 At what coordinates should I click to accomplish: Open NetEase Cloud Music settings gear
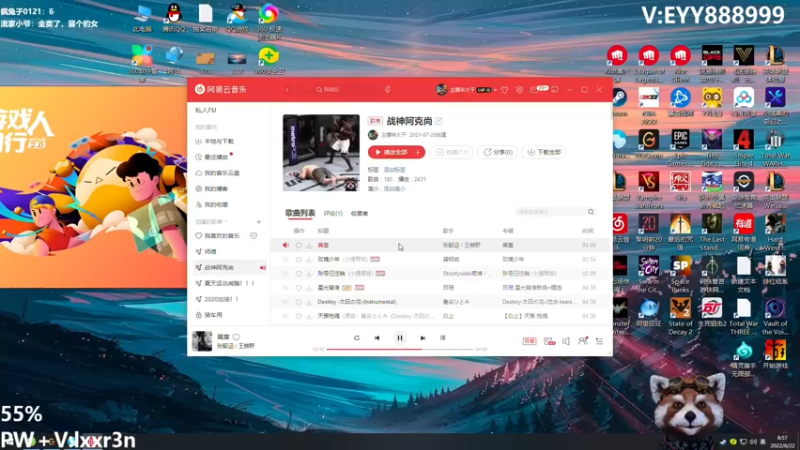point(519,90)
